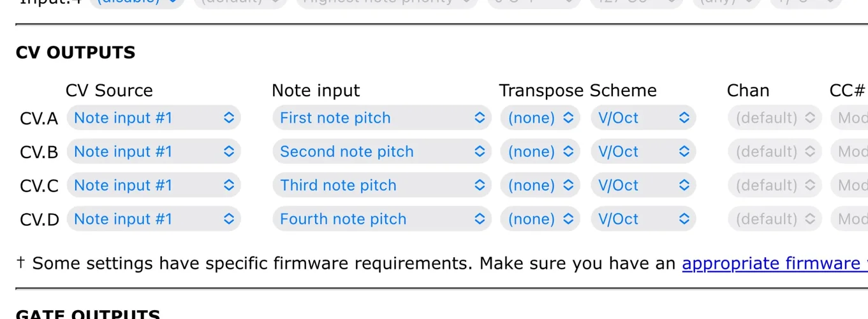868x319 pixels.
Task: Open the CV.C Transpose dropdown
Action: tap(540, 186)
